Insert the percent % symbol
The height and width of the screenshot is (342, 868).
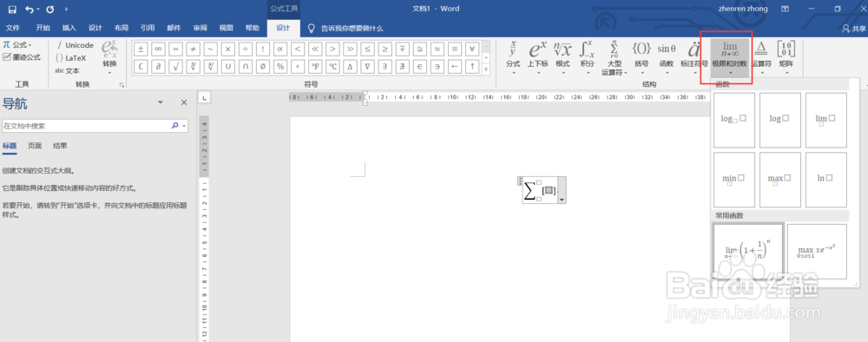[x=280, y=67]
